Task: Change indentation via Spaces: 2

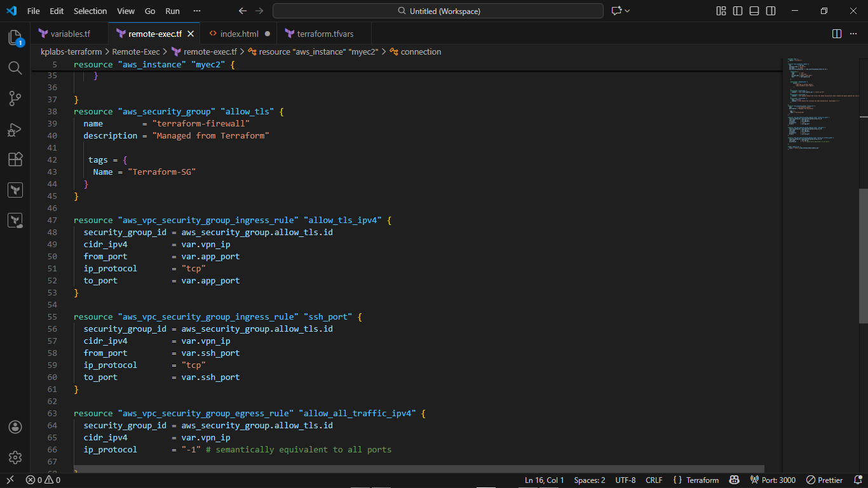Action: (x=589, y=480)
